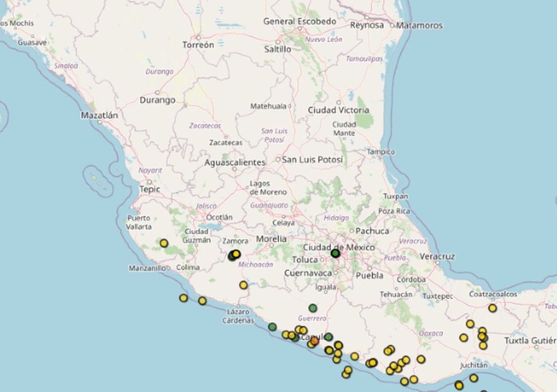
Task: Click the Celaya city label
Action: pyautogui.click(x=283, y=223)
